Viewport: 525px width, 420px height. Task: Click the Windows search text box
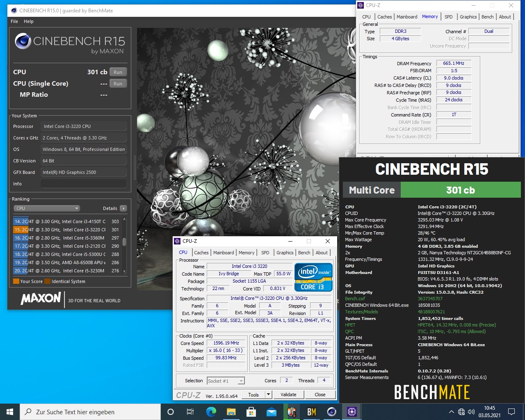tap(90, 412)
